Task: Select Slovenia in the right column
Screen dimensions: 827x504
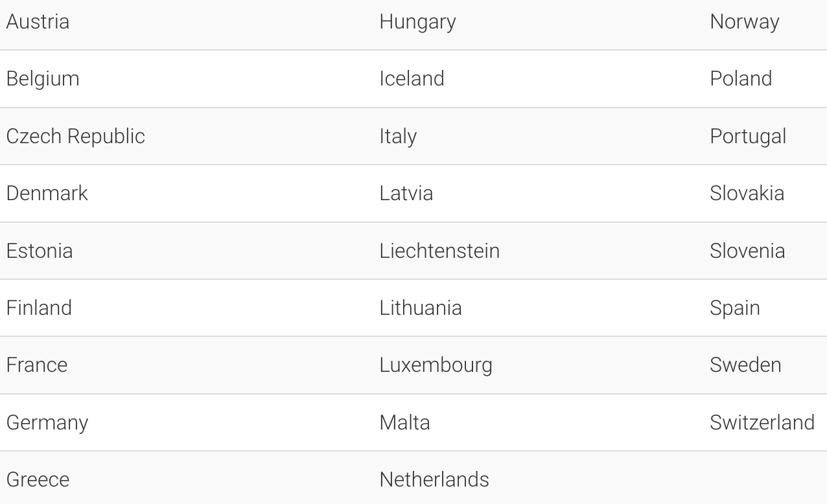Action: tap(747, 251)
